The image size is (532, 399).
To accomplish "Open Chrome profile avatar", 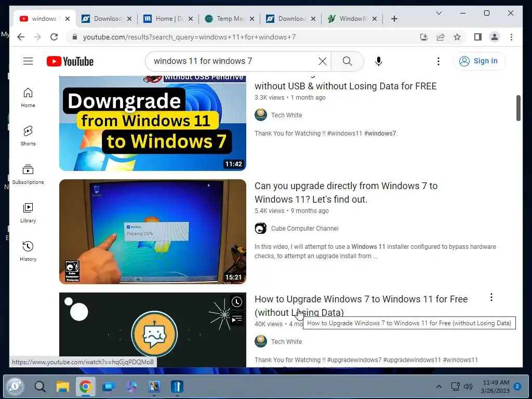I will coord(495,37).
